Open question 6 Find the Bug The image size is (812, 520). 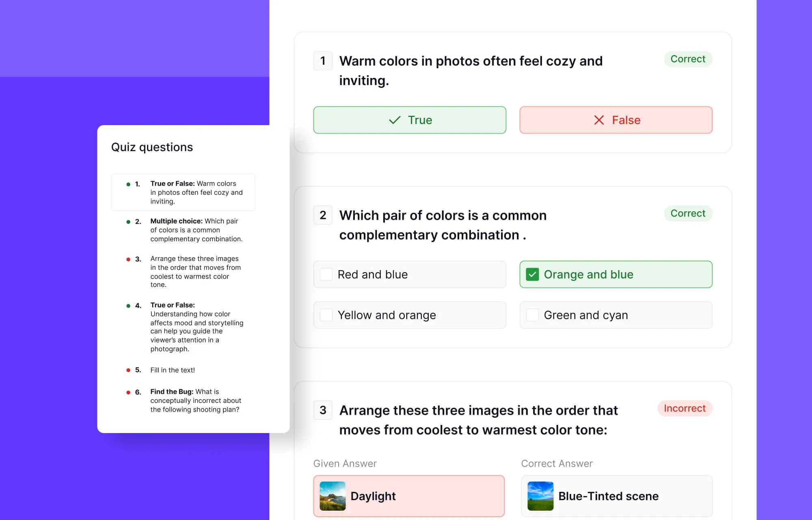195,401
